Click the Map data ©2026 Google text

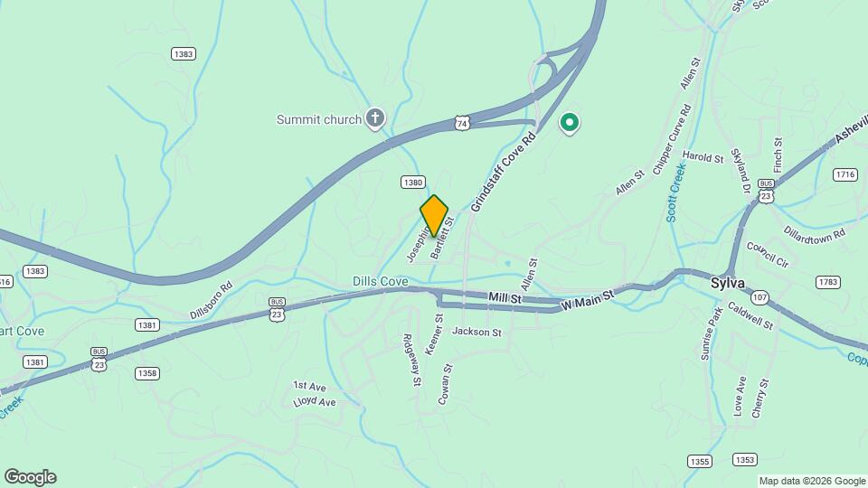click(x=812, y=482)
